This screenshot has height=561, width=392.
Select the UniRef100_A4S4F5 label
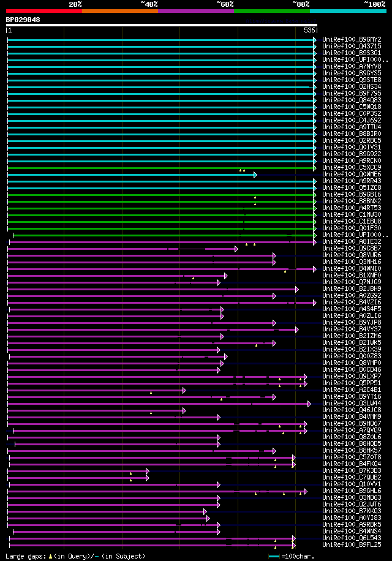352,309
